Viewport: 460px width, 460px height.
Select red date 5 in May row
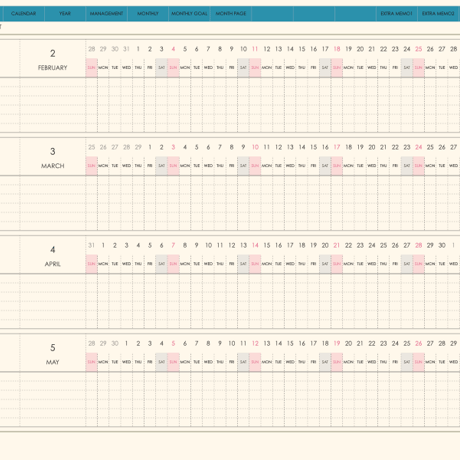coord(173,343)
